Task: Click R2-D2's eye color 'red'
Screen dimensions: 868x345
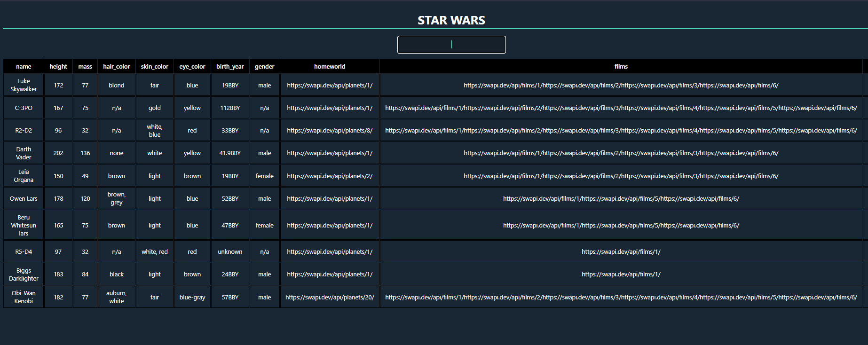Action: tap(192, 130)
